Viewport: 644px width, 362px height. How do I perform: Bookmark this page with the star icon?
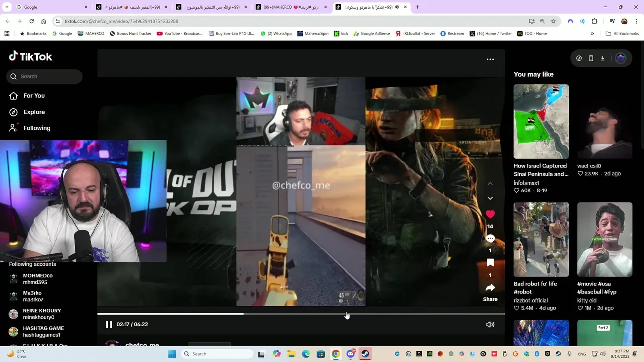pyautogui.click(x=553, y=21)
